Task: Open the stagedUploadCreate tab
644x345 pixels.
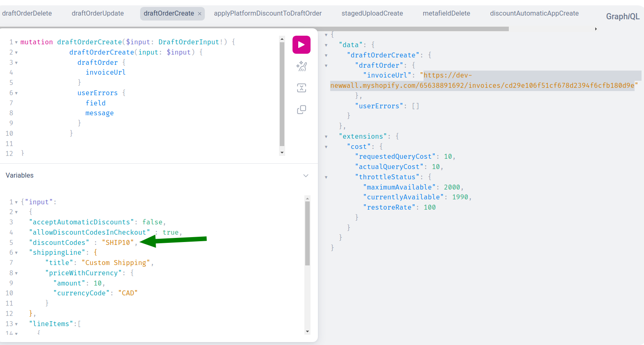Action: [372, 14]
